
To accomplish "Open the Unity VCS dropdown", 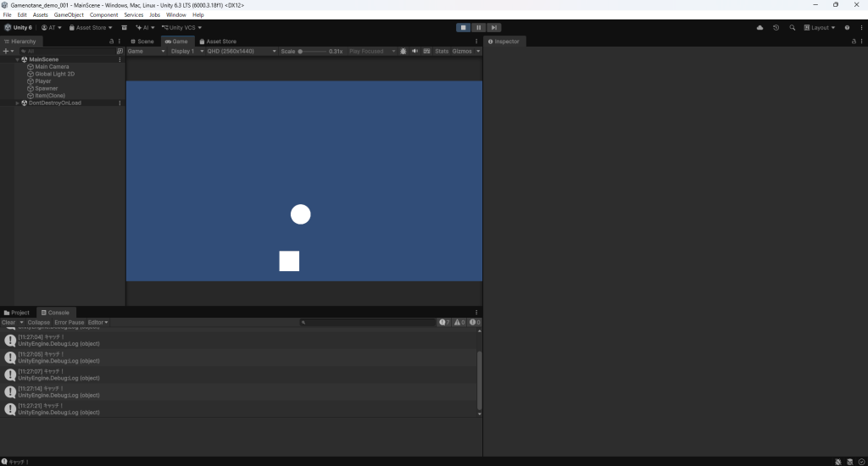I will [x=181, y=28].
